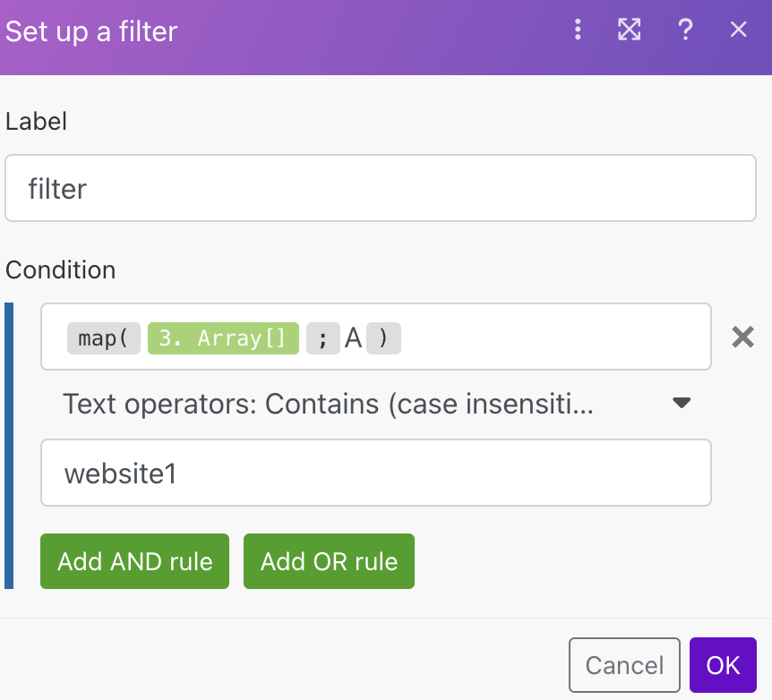Viewport: 772px width, 700px height.
Task: Remove the condition with the gray X
Action: [x=742, y=337]
